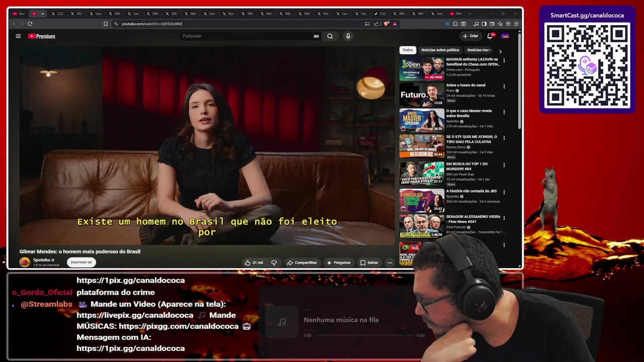Select the Todos filter chip

click(x=408, y=50)
